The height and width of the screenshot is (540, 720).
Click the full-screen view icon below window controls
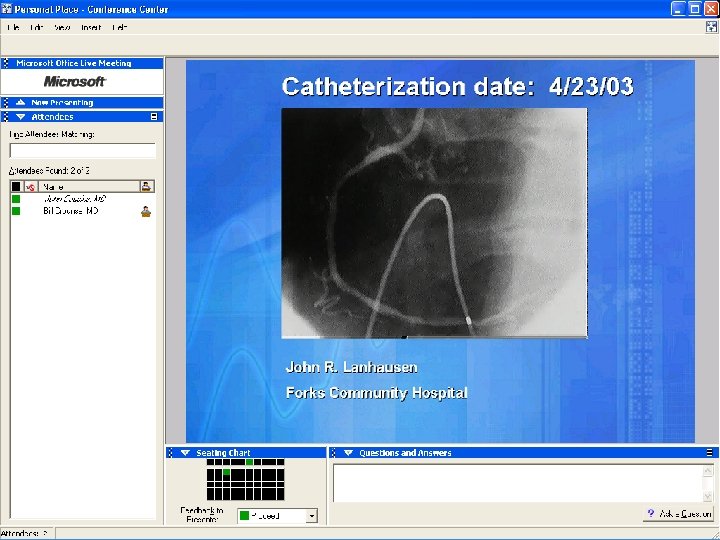[x=711, y=27]
